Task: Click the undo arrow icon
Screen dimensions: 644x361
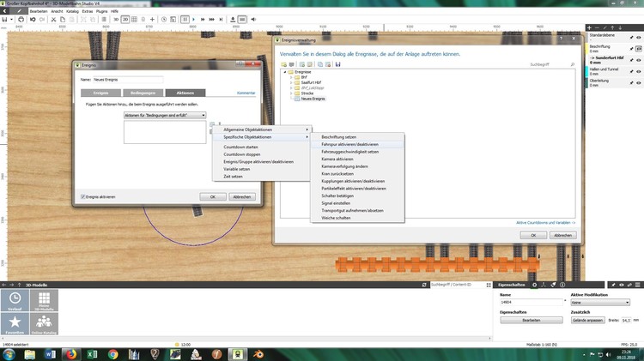Action: (x=33, y=19)
